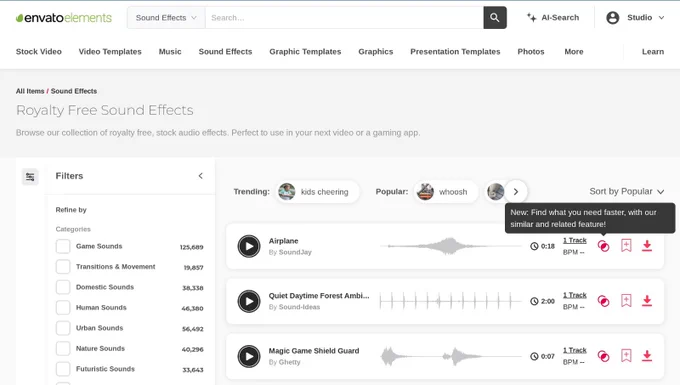Click Sound Effects breadcrumb link
Screen dimensions: 680x385
click(74, 91)
